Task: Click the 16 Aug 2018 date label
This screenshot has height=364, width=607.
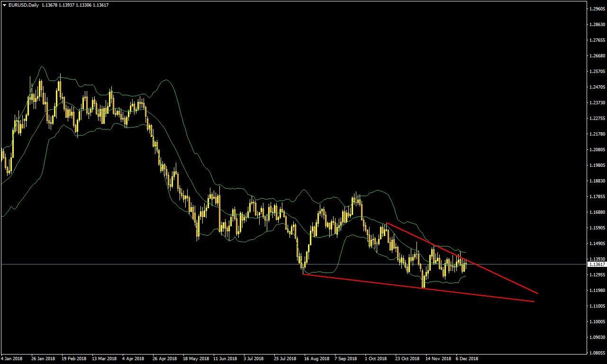Action: [317, 359]
